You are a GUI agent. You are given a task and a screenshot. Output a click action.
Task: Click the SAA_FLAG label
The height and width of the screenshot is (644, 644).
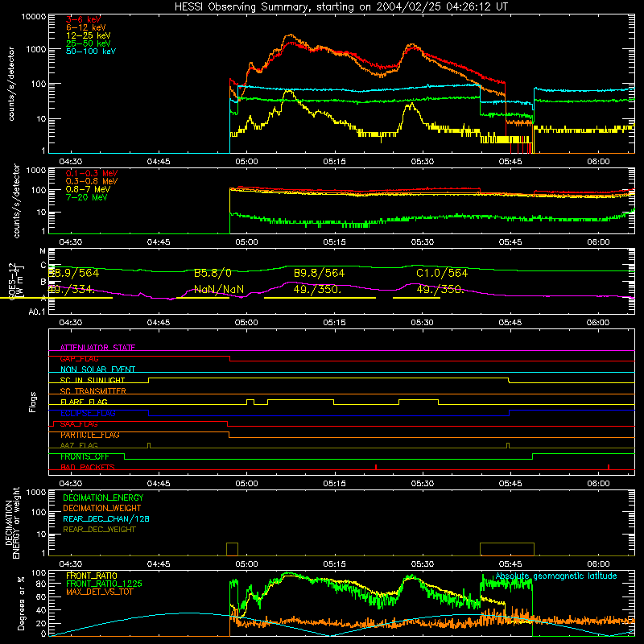pos(79,424)
